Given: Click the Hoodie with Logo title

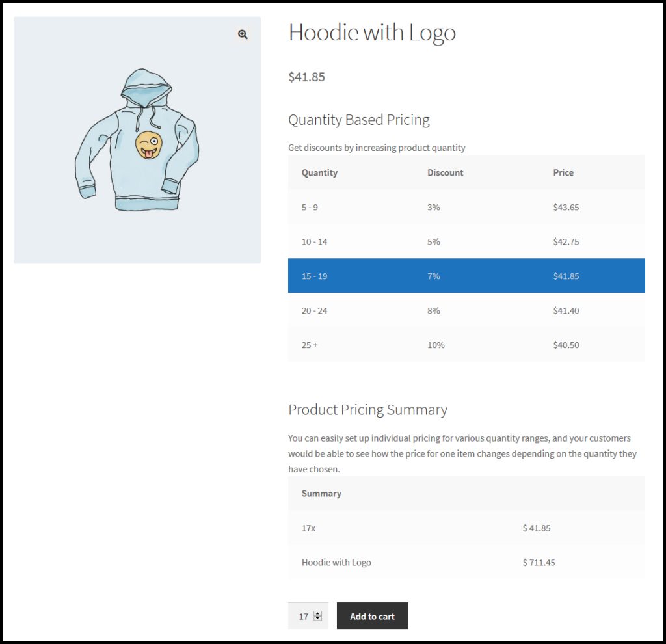Looking at the screenshot, I should point(372,33).
